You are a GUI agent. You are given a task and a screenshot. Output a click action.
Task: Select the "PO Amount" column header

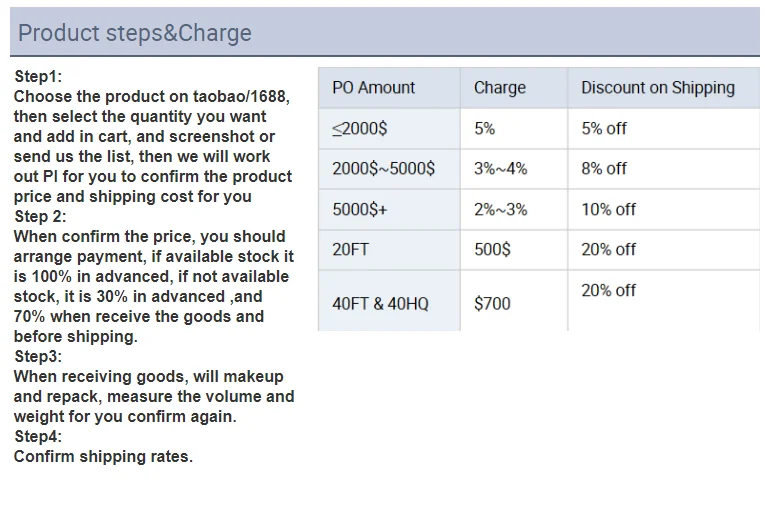pyautogui.click(x=373, y=88)
